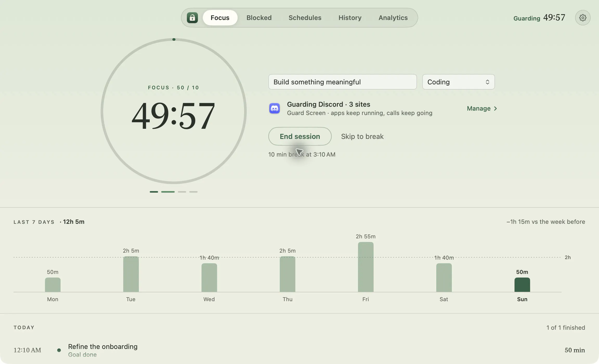Click the 'Guard Screen · apps keep running' subtitle

(x=360, y=113)
